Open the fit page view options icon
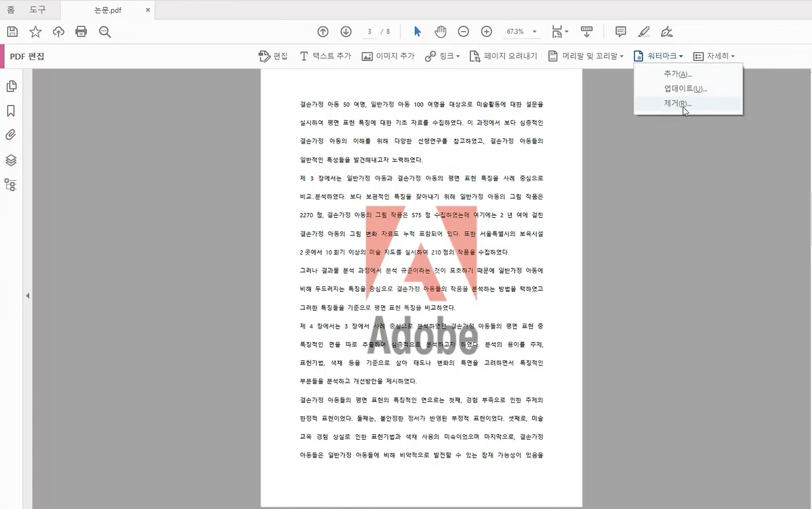The image size is (812, 509). [x=560, y=32]
